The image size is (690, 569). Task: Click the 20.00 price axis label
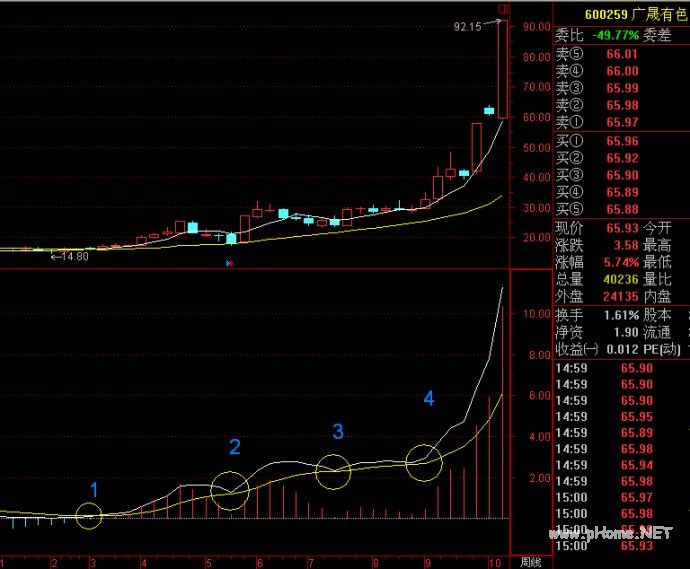[x=536, y=238]
